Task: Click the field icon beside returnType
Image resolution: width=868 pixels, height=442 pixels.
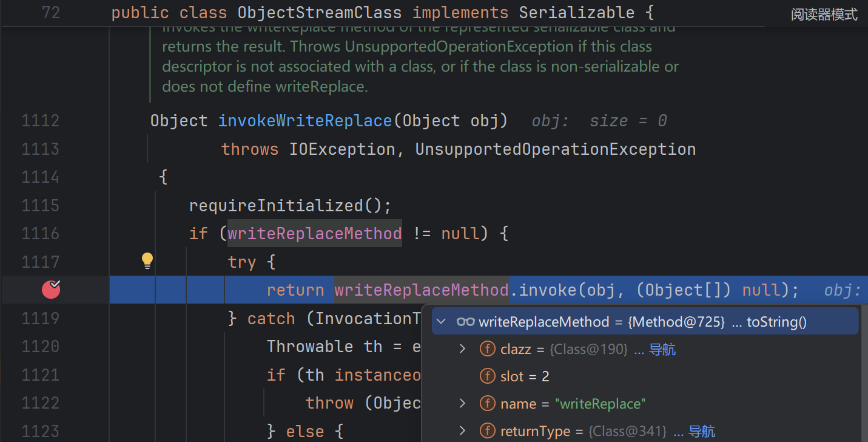Action: (487, 431)
